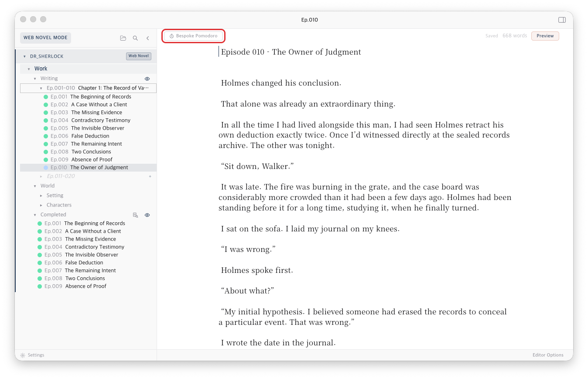Click the Preview button
Viewport: 588px width, 379px height.
545,36
